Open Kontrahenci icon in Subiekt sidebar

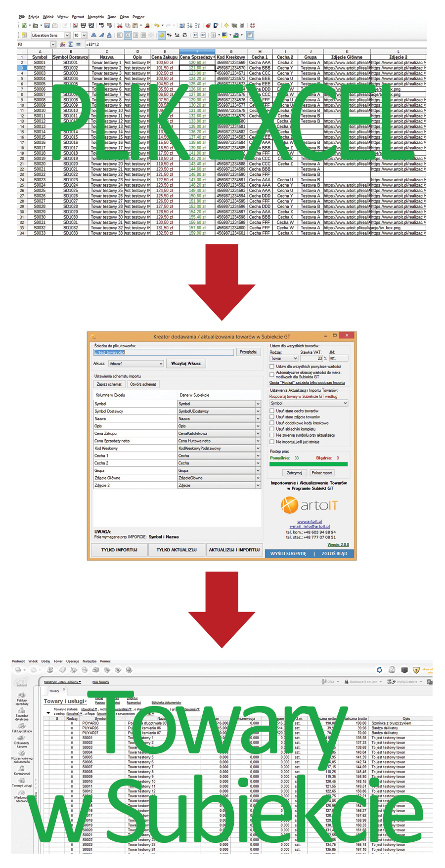pos(22,769)
